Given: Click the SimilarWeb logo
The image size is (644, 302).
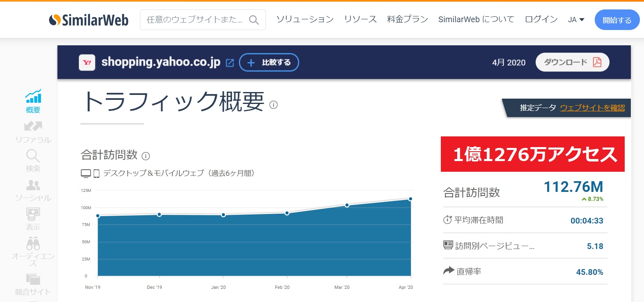Looking at the screenshot, I should 89,20.
